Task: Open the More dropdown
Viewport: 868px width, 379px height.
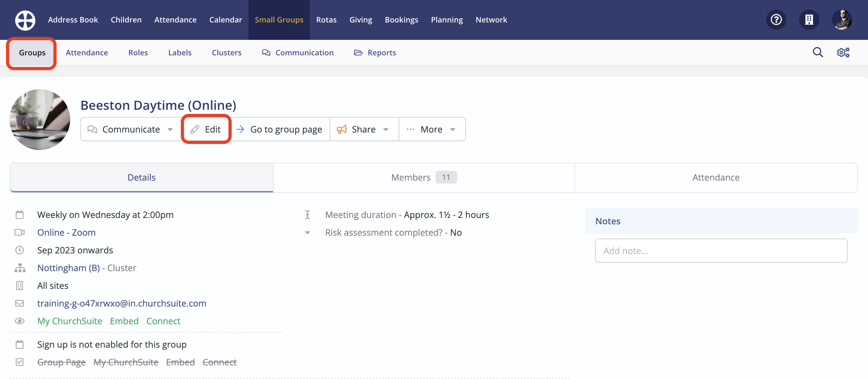Action: 432,129
